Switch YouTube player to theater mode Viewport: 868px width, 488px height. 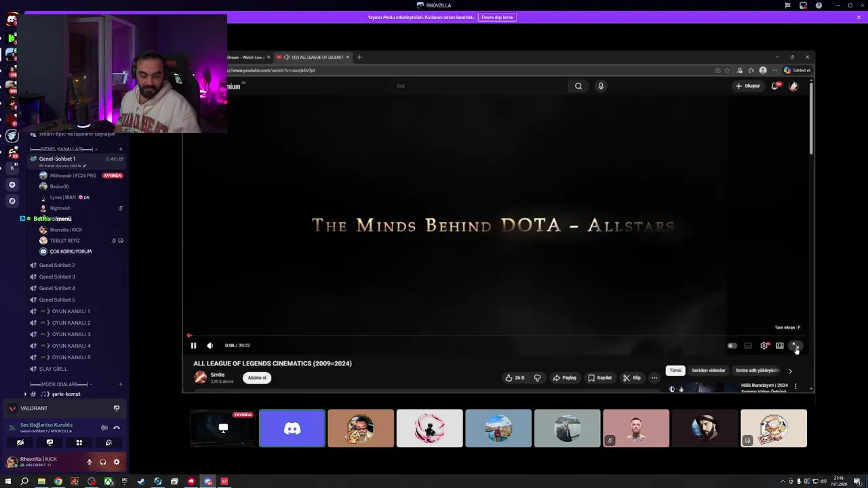pos(780,346)
